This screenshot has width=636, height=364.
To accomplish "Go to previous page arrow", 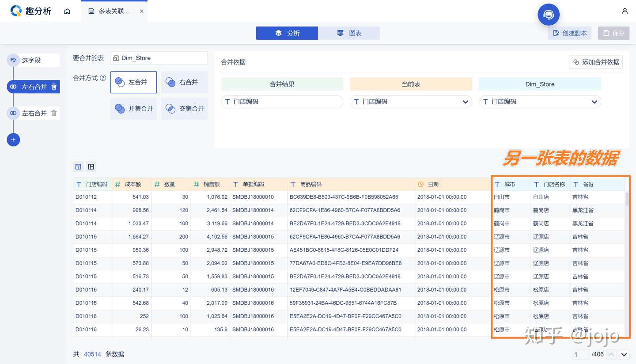I will 611,354.
